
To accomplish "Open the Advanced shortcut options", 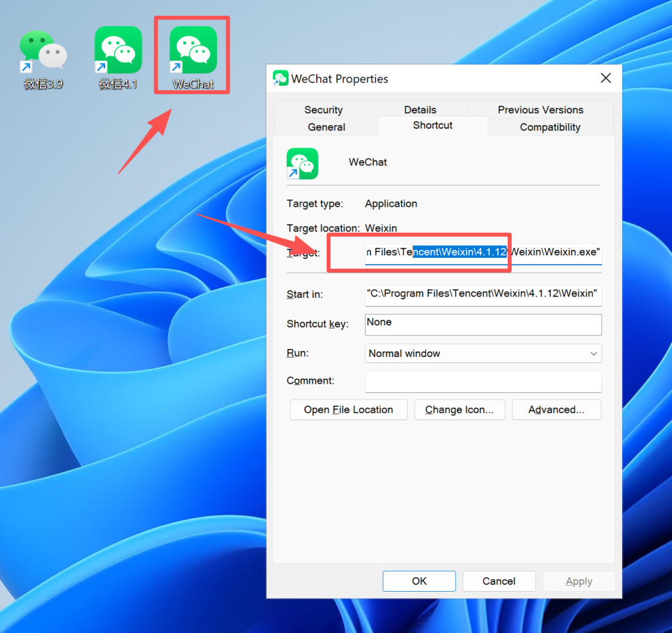I will (556, 410).
